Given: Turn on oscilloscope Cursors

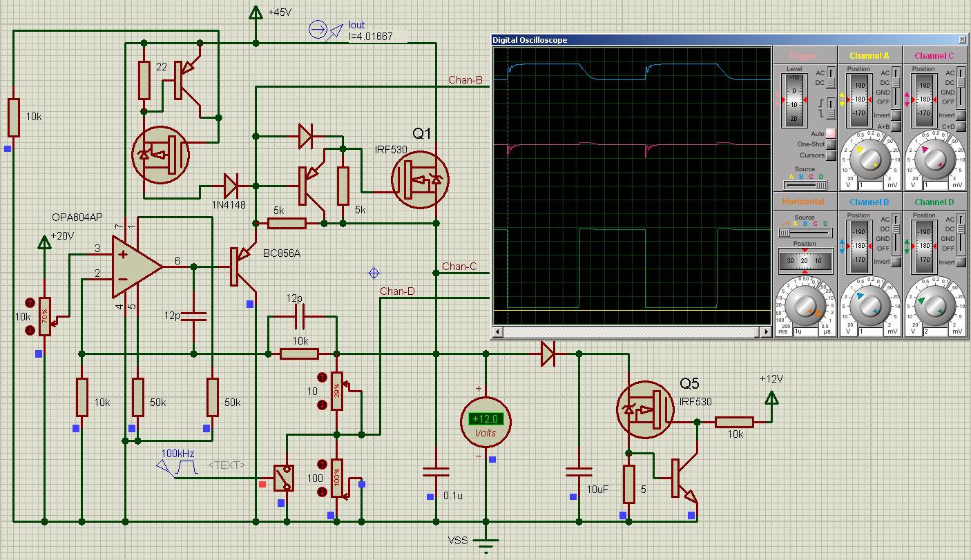Looking at the screenshot, I should pos(831,155).
